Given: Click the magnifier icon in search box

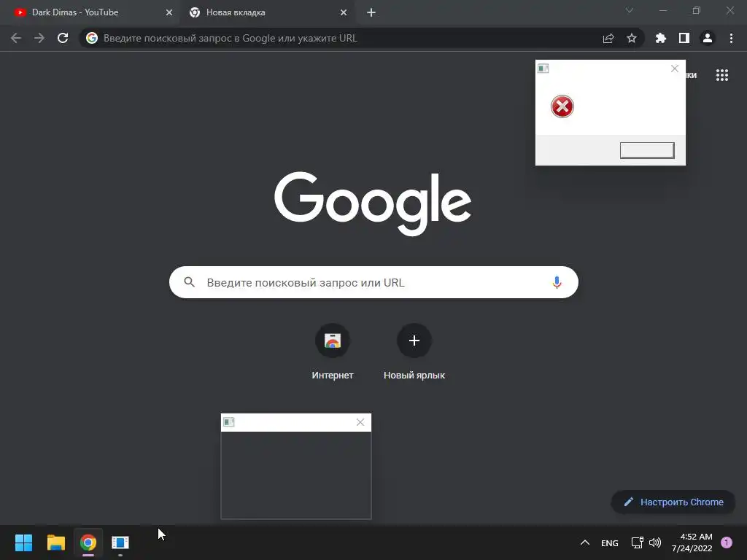Looking at the screenshot, I should (x=189, y=282).
